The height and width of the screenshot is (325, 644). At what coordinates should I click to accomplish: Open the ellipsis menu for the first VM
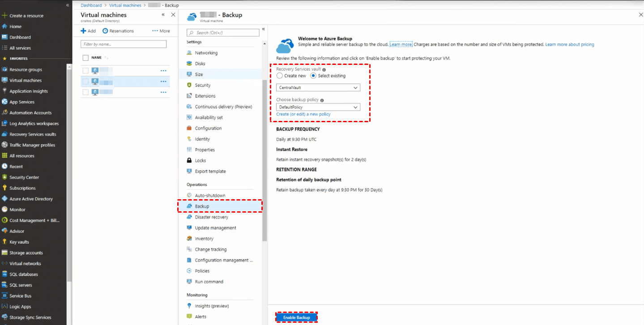163,70
